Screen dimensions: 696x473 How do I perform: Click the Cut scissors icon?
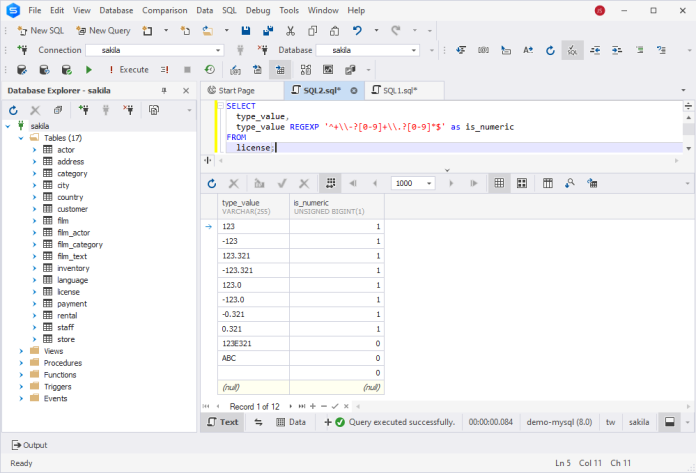click(289, 30)
